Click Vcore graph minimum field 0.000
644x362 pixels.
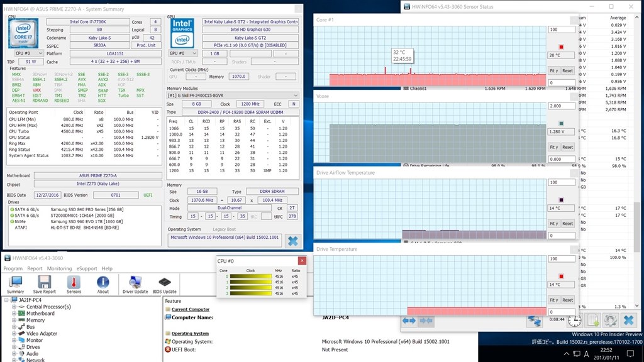point(562,159)
